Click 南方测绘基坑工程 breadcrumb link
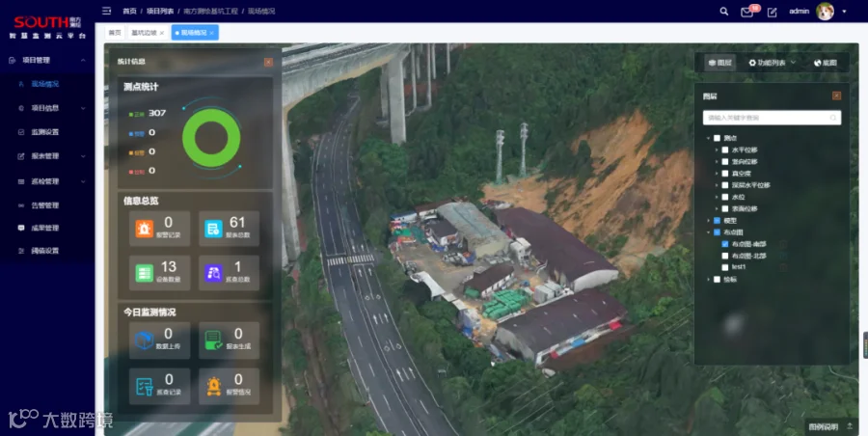This screenshot has width=868, height=436. [210, 11]
